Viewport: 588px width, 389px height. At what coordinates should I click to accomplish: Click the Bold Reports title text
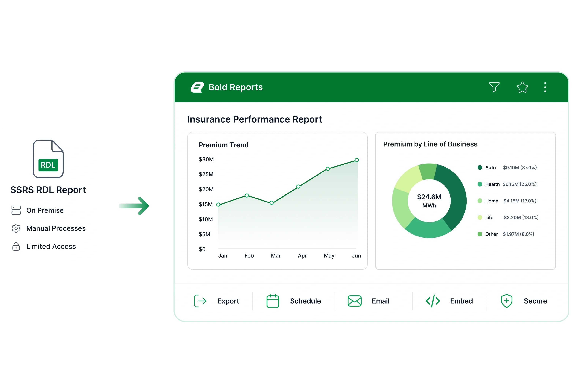coord(236,87)
